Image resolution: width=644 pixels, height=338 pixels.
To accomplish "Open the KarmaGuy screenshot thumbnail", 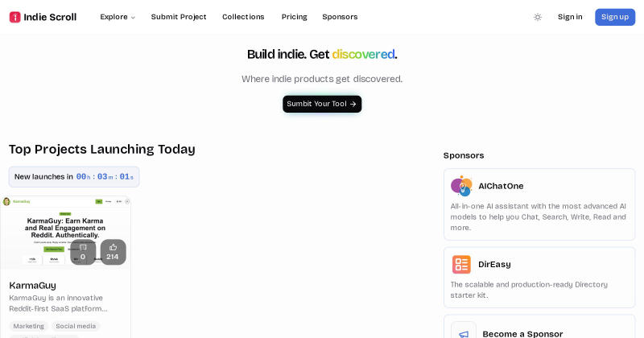I will pos(66,233).
